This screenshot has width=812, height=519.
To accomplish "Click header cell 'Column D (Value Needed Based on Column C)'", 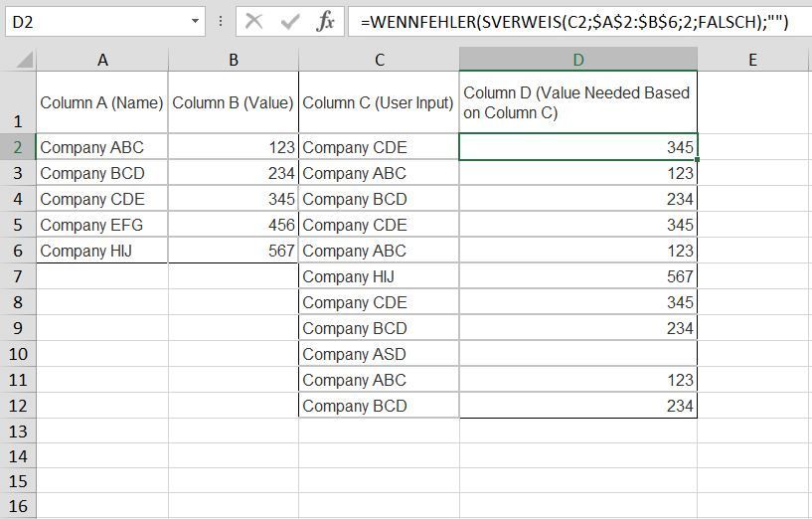I will 578,102.
